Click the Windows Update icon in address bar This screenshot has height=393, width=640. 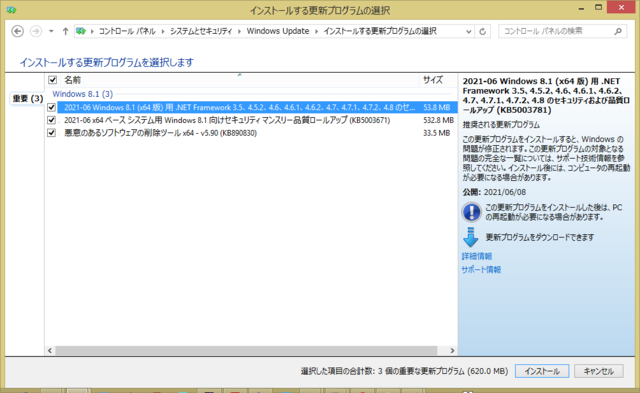tap(81, 31)
